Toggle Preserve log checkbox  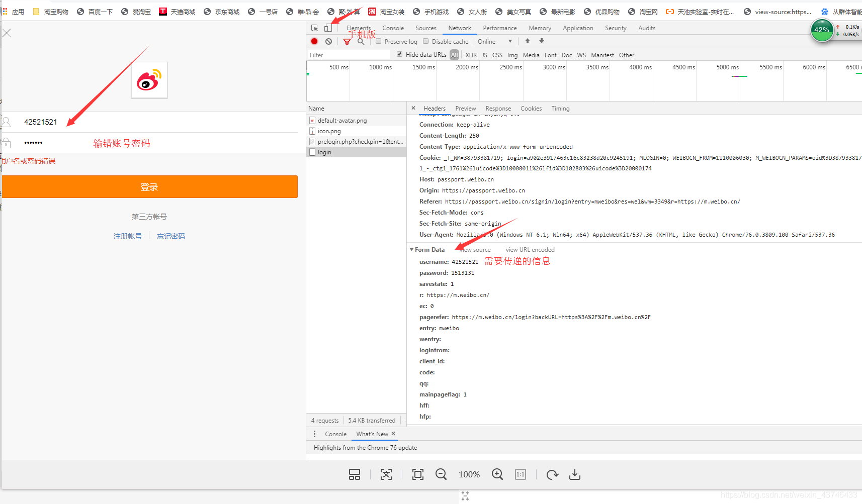tap(379, 41)
